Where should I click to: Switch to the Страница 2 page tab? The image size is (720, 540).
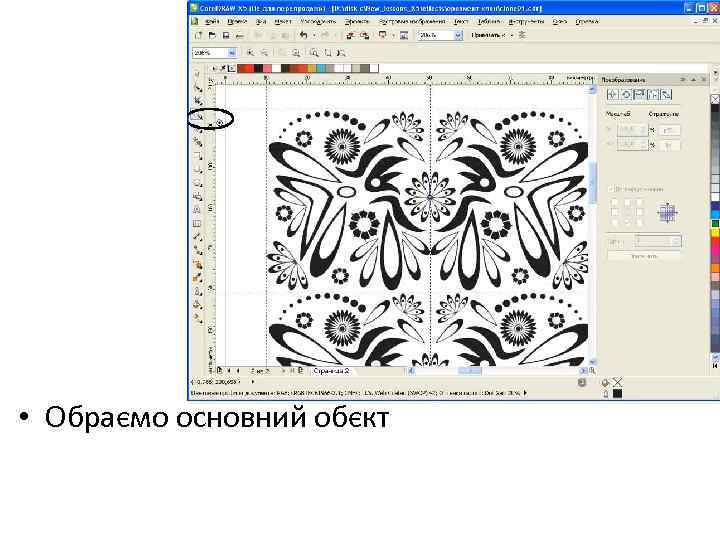point(331,371)
